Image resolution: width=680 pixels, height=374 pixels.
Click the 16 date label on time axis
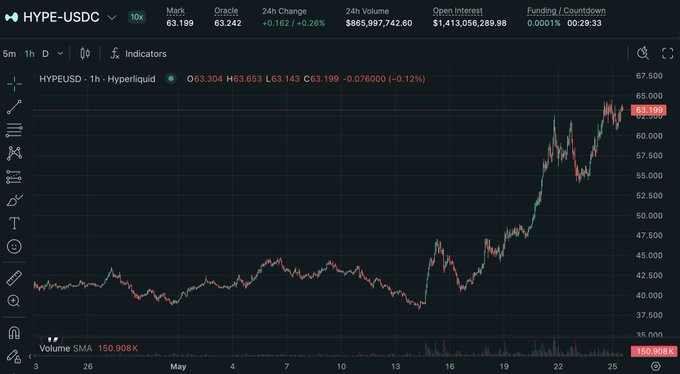point(449,367)
